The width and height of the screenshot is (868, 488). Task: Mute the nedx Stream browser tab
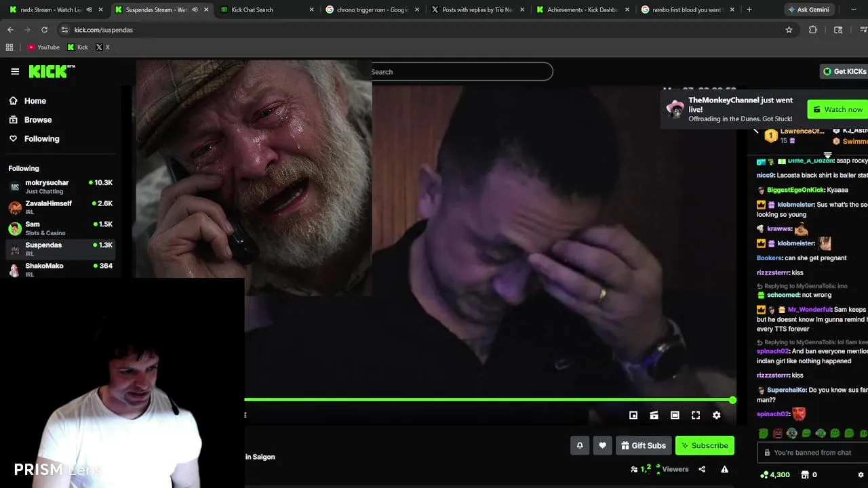(89, 9)
